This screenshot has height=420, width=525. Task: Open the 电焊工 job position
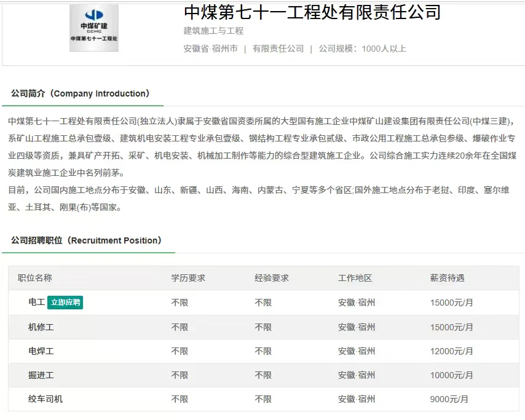[x=41, y=351]
